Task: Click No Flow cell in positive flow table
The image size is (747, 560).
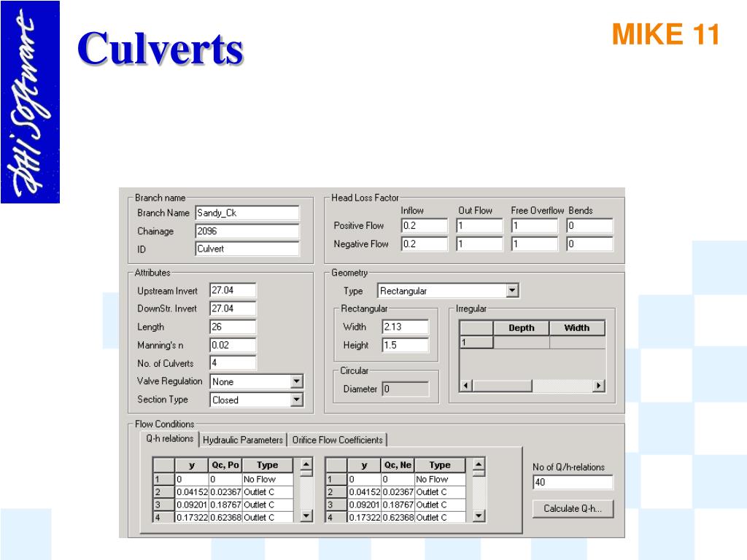Action: (268, 479)
